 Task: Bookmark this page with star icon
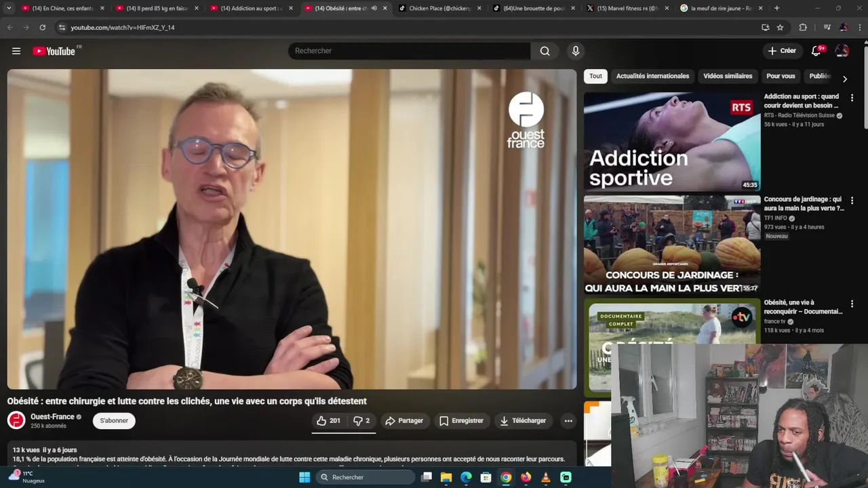click(780, 27)
